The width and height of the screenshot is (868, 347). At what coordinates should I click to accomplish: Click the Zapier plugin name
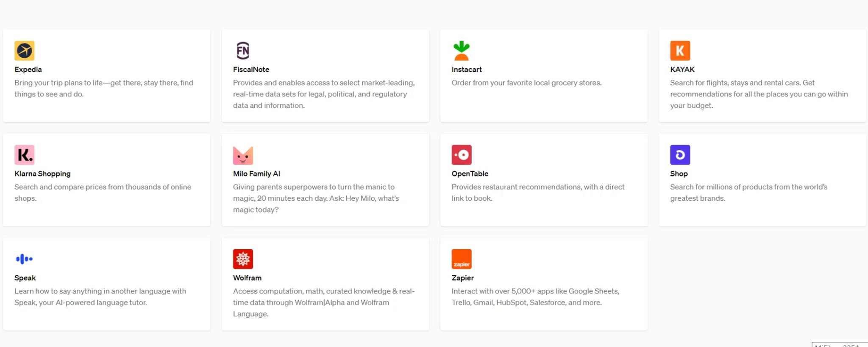(x=462, y=278)
